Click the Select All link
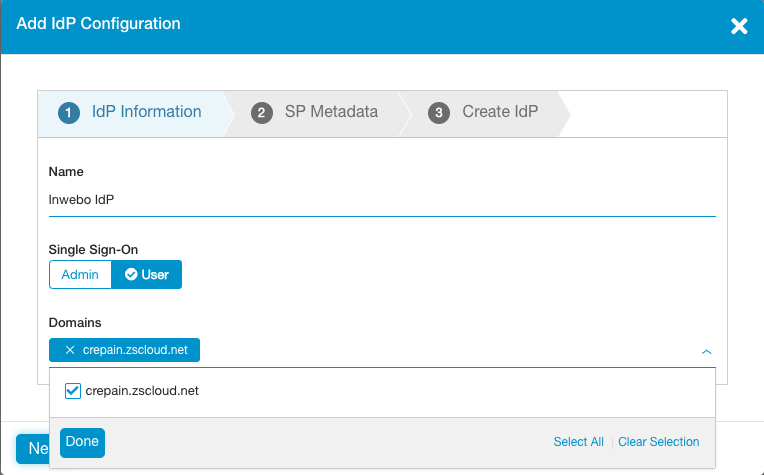This screenshot has height=475, width=764. point(578,442)
